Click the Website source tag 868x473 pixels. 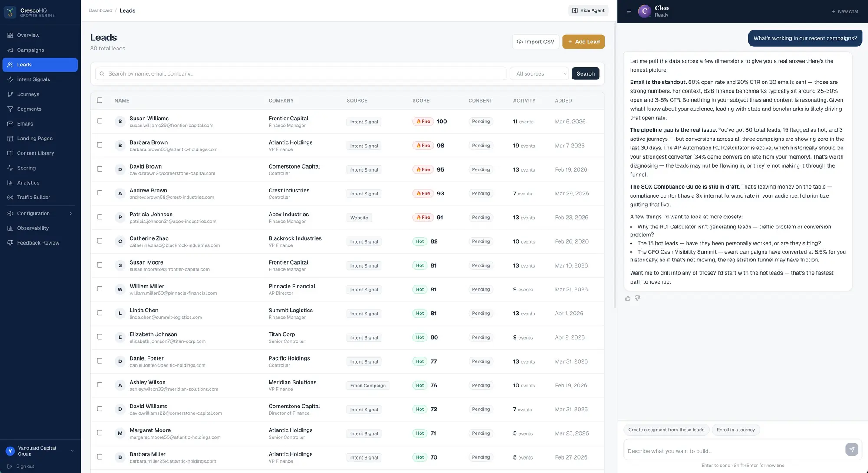tap(359, 218)
